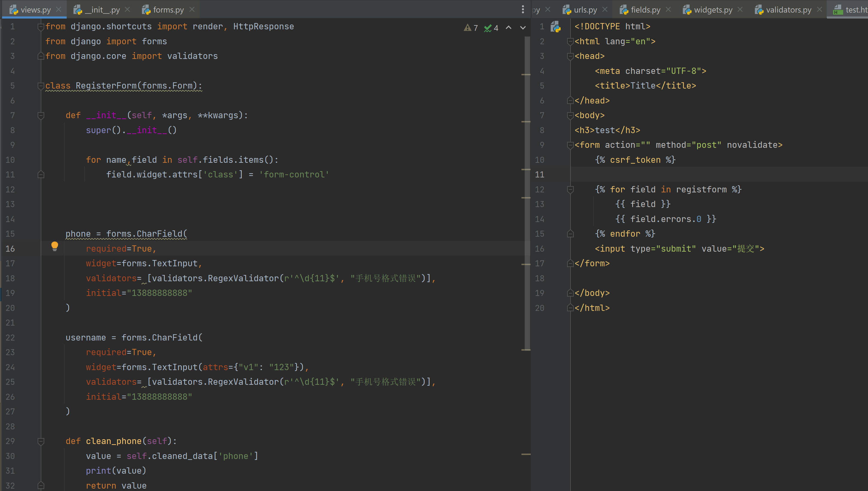Click the yellow lightbulb intention icon

[55, 246]
